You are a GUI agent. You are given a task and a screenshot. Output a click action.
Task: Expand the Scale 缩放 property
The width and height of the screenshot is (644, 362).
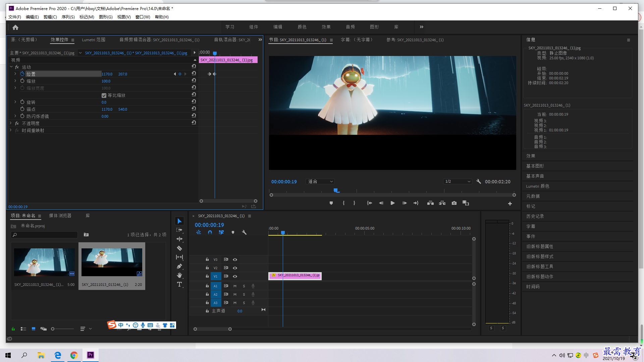coord(15,81)
